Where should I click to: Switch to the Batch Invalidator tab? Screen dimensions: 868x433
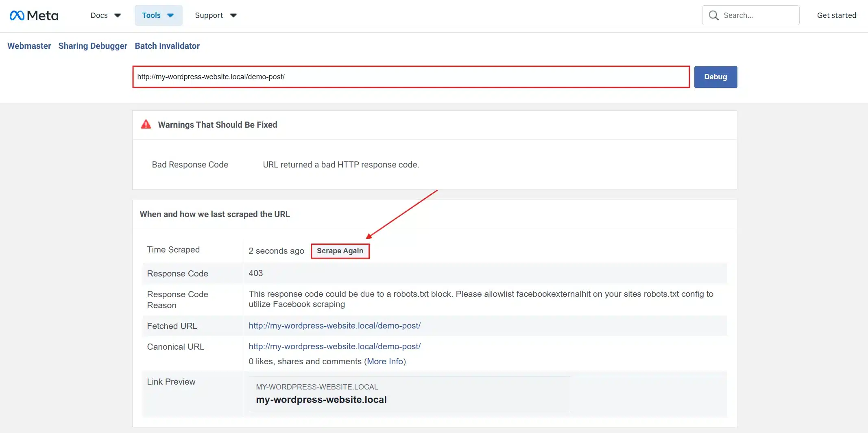click(167, 46)
